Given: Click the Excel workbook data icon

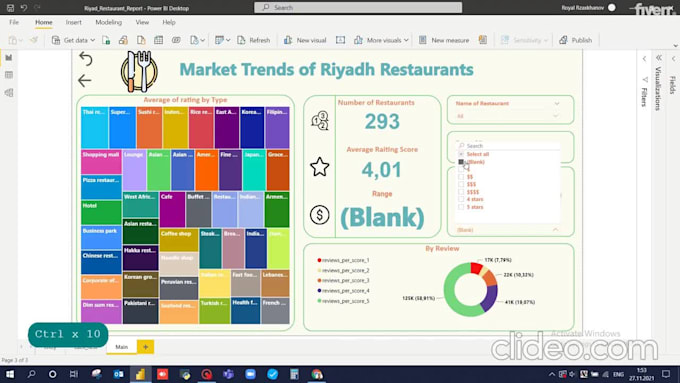Looking at the screenshot, I should click(106, 40).
